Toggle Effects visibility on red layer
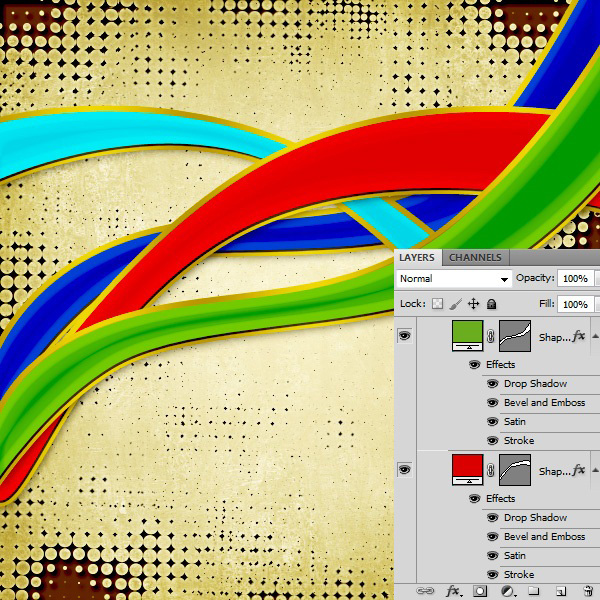 pyautogui.click(x=474, y=499)
